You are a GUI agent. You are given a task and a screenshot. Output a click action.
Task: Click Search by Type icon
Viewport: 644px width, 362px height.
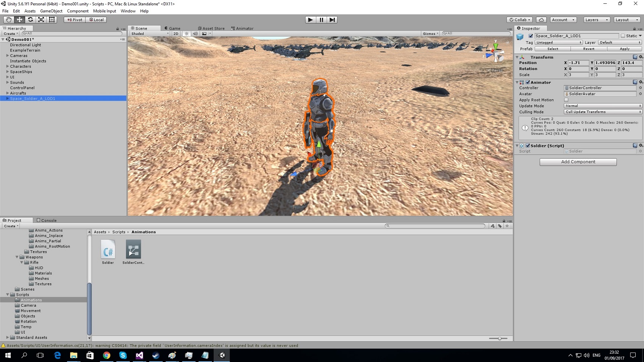tap(492, 226)
